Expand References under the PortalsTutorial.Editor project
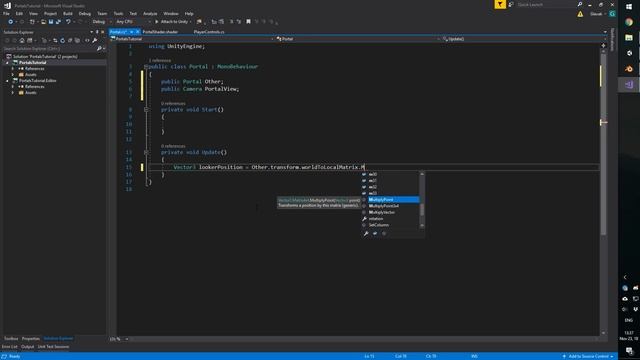640x360 pixels. tap(13, 87)
